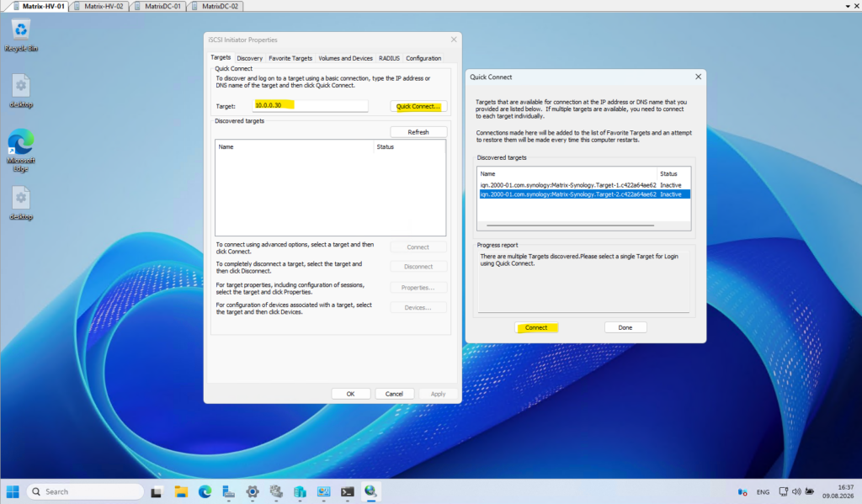
Task: Click the Progress report text in Quick Connect
Action: 579,260
